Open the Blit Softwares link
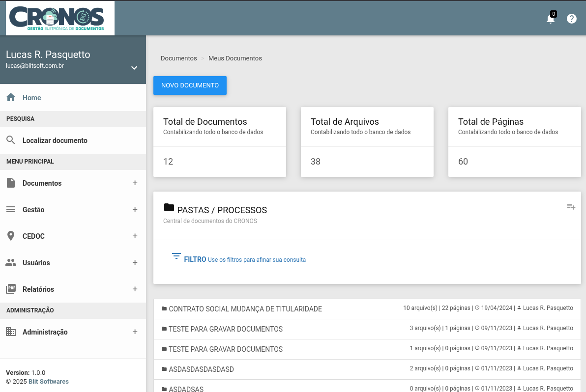Viewport: 586px width, 392px height. click(x=48, y=381)
